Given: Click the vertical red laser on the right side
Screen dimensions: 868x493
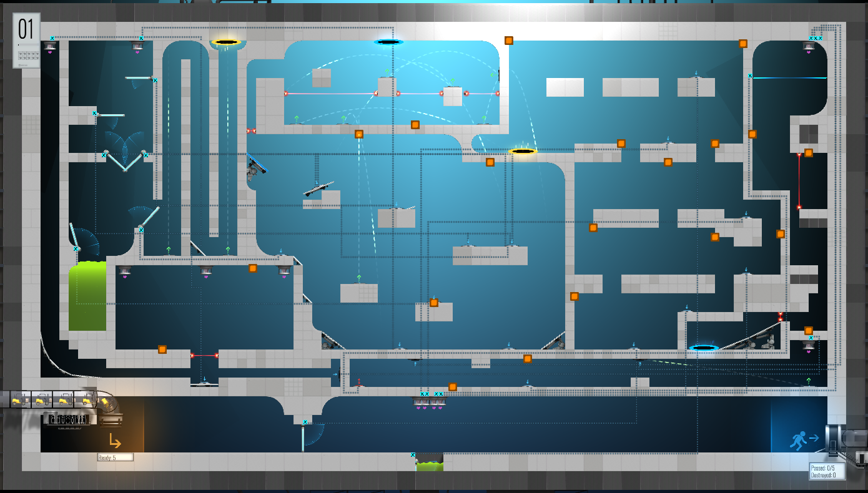Looking at the screenshot, I should click(799, 180).
